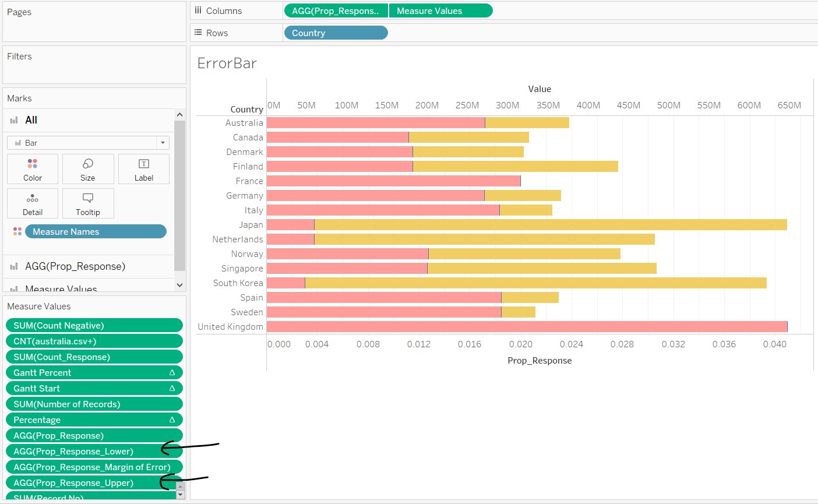The image size is (818, 504).
Task: Click the Tooltip marks card icon
Action: click(x=88, y=198)
